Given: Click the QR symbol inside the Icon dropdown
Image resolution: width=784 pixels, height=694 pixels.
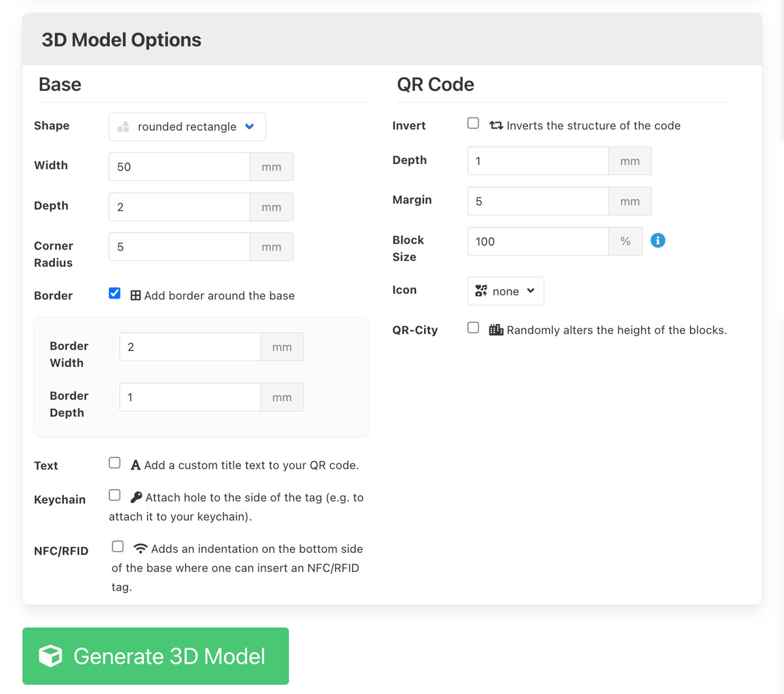Looking at the screenshot, I should click(483, 291).
